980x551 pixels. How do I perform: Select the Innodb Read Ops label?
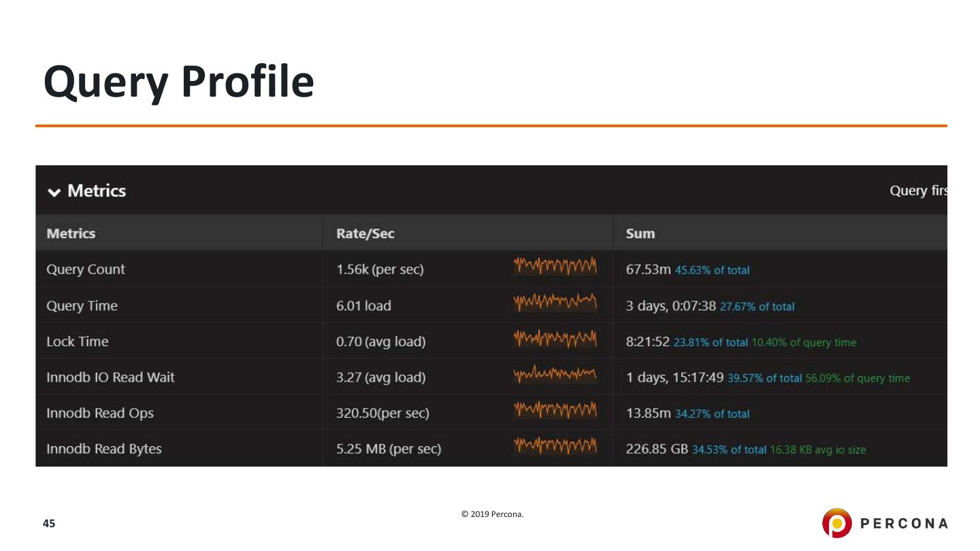100,413
